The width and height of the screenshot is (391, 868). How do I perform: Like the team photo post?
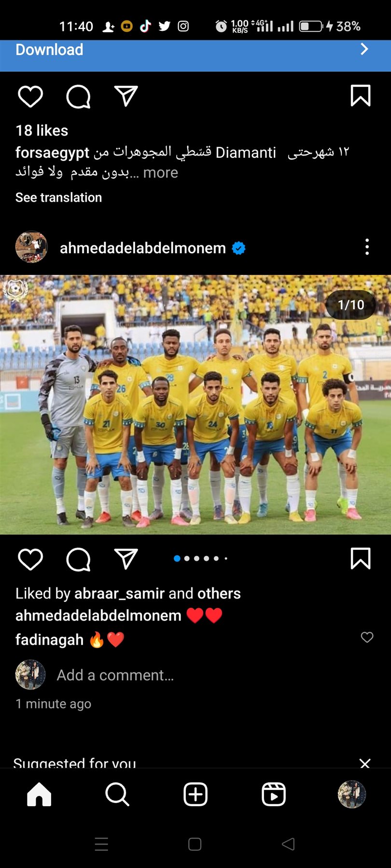[x=30, y=559]
